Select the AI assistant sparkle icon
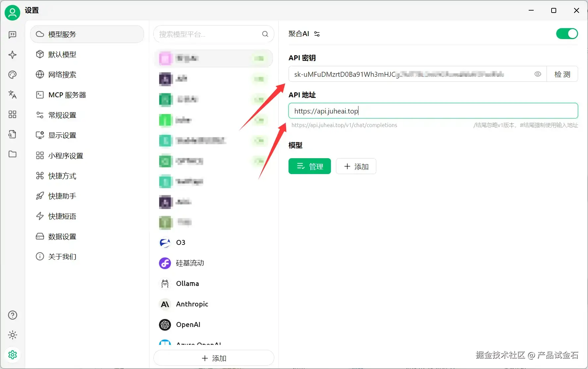The image size is (588, 369). (12, 55)
